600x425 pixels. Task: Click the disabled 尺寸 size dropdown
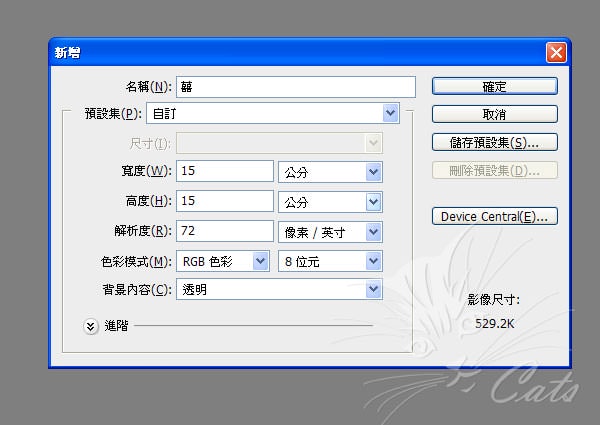click(x=280, y=143)
